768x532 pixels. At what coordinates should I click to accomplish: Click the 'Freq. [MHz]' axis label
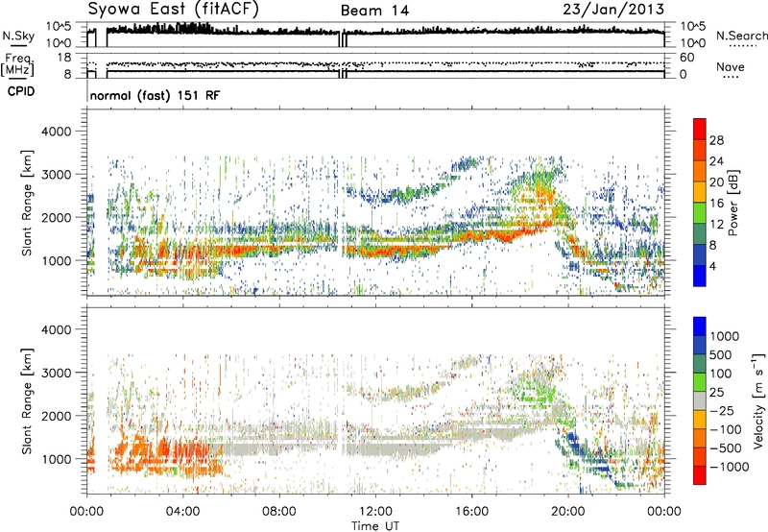click(x=17, y=65)
